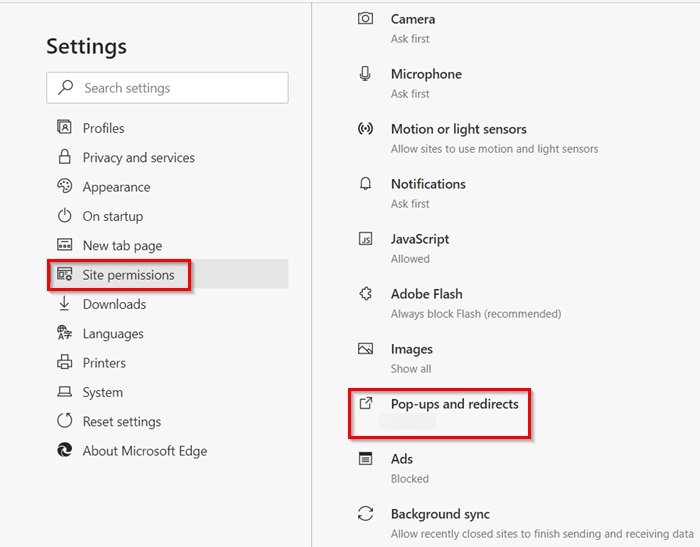The height and width of the screenshot is (547, 700).
Task: Open the Site permissions menu item
Action: [x=128, y=275]
